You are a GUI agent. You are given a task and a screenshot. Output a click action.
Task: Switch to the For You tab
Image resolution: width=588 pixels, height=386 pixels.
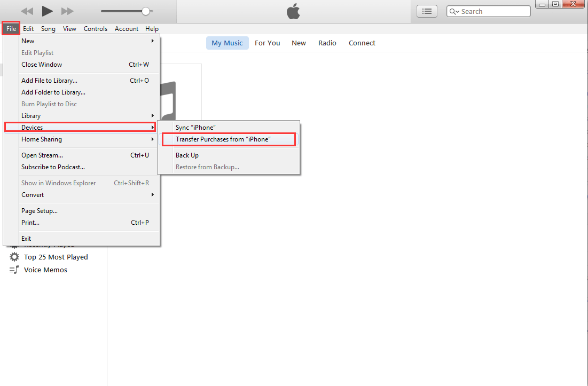click(x=267, y=43)
